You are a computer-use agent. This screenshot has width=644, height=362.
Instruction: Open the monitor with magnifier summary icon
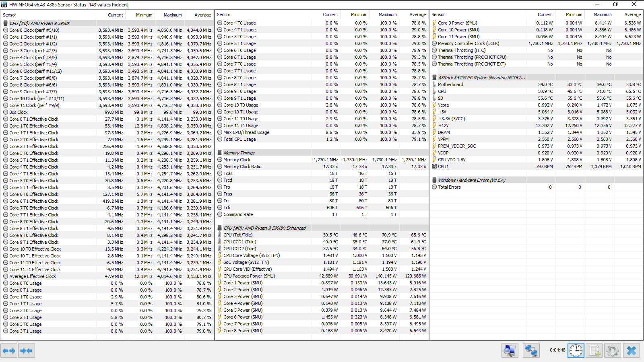coord(510,351)
